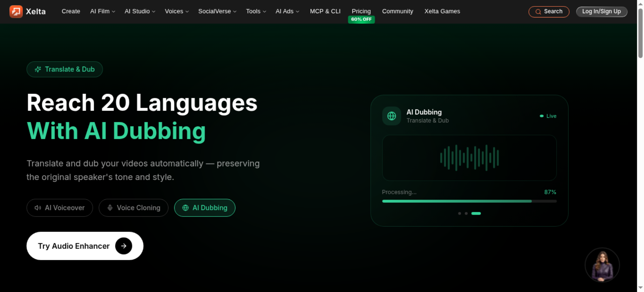
Task: Select the Voice Cloning tab
Action: point(134,208)
